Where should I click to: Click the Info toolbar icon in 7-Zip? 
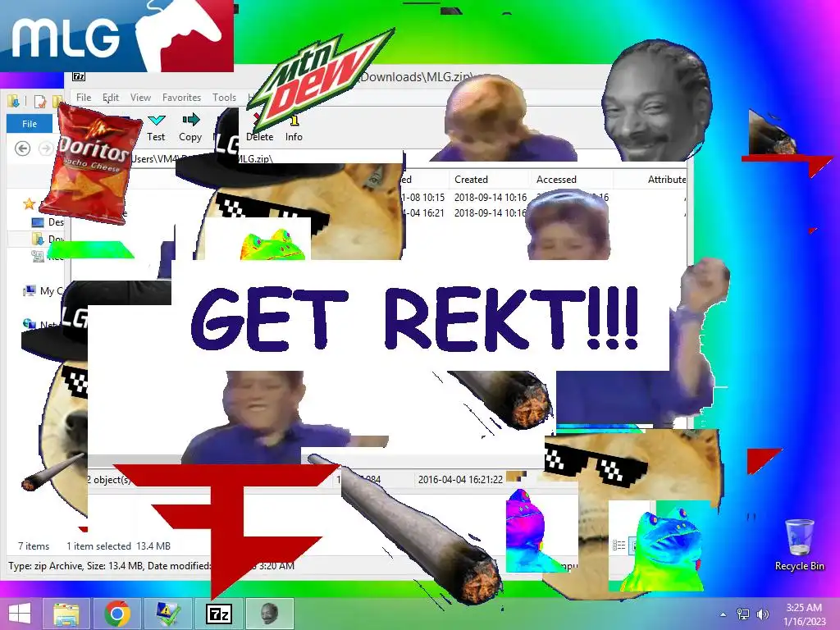click(x=294, y=121)
